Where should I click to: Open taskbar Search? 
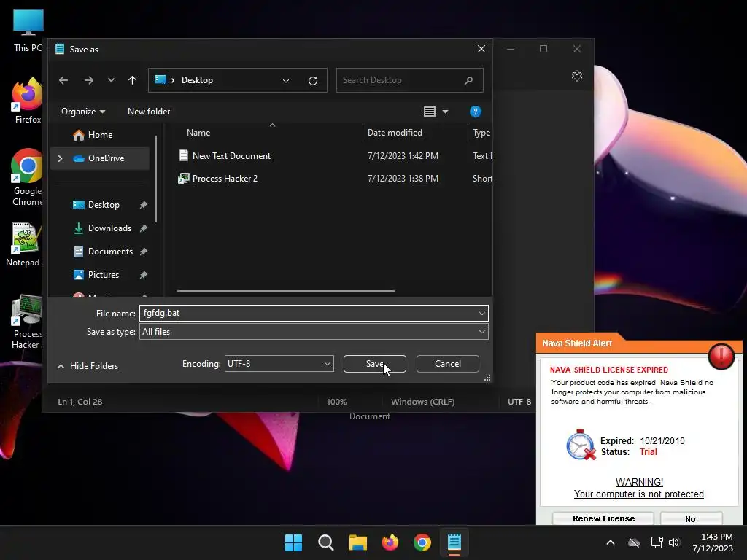pyautogui.click(x=326, y=542)
